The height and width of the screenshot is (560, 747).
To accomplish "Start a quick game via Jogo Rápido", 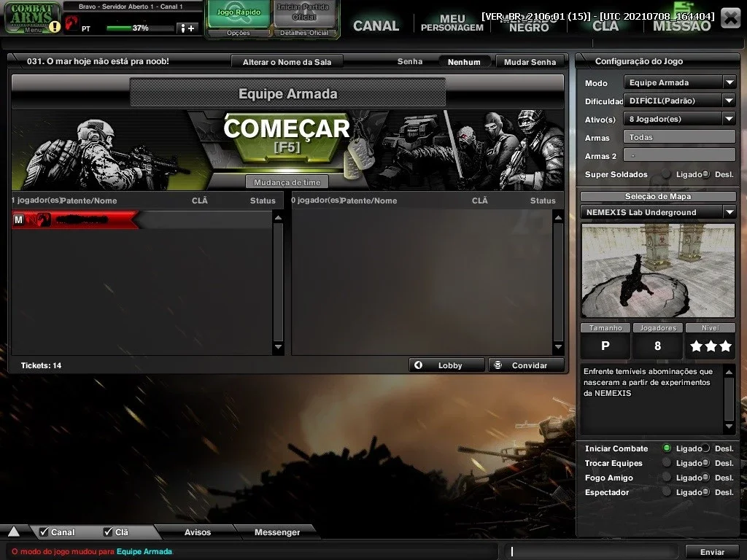I will click(x=239, y=14).
